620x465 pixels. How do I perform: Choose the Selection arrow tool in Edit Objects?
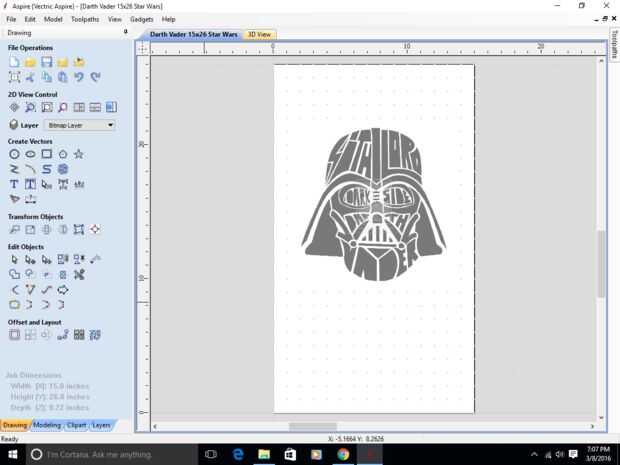coord(14,260)
